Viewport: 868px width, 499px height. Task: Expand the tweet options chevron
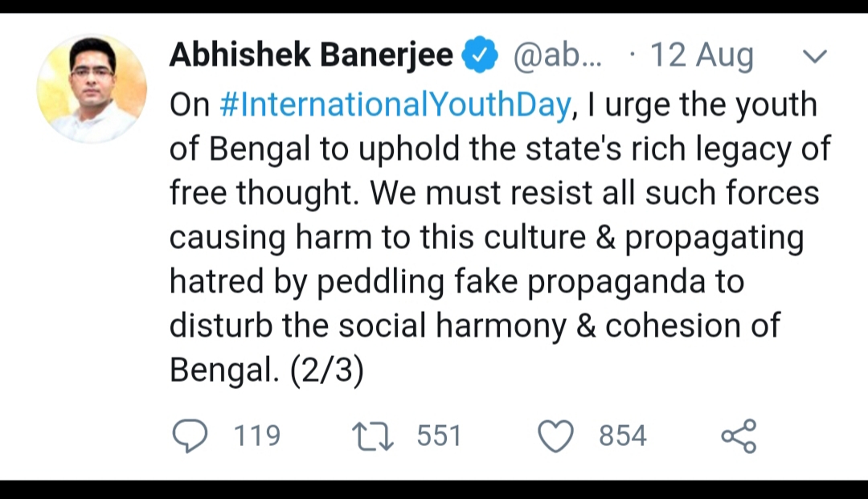[x=815, y=56]
